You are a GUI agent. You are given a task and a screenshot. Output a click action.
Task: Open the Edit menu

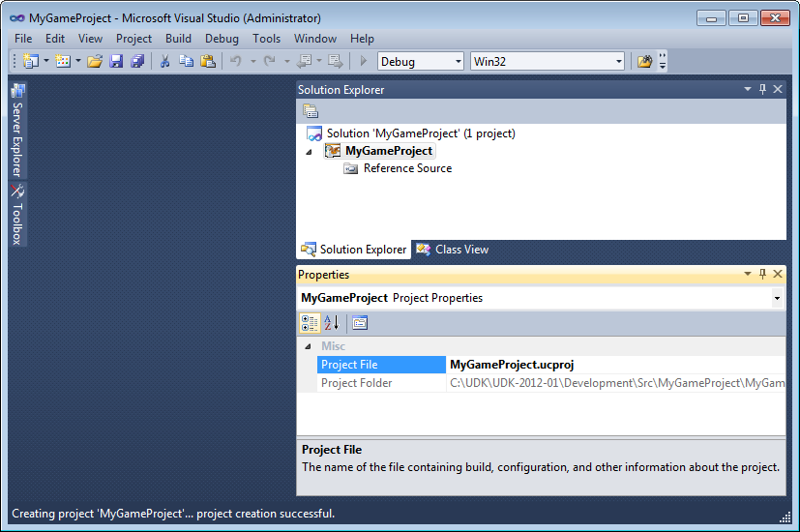55,39
